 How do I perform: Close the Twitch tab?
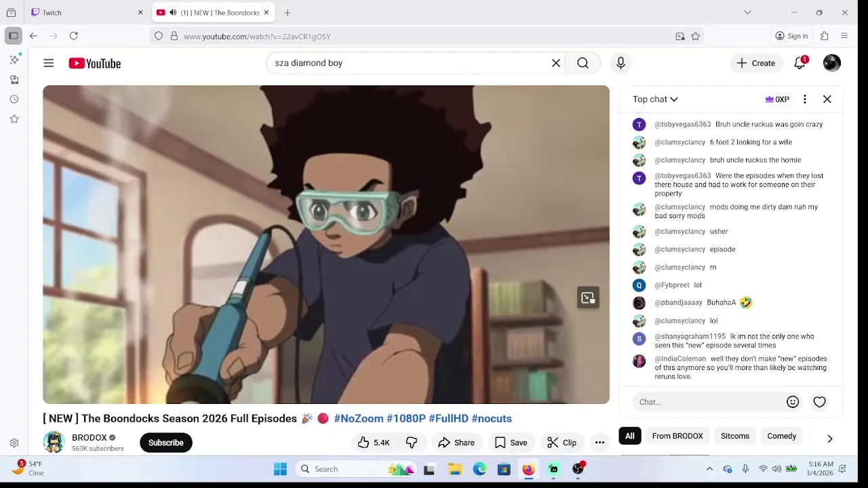(140, 13)
